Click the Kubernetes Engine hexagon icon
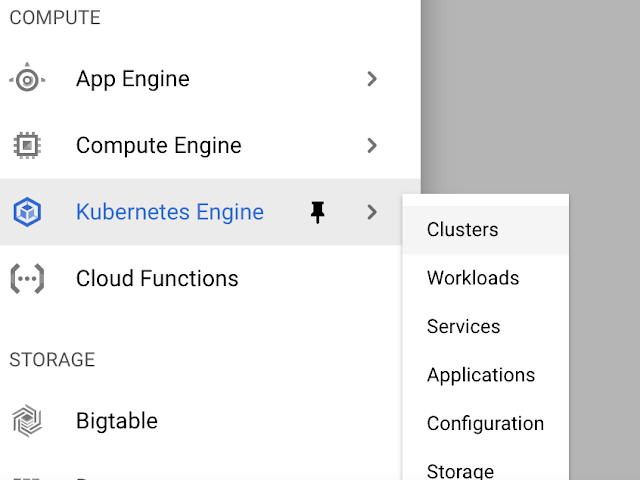The image size is (640, 480). (27, 212)
